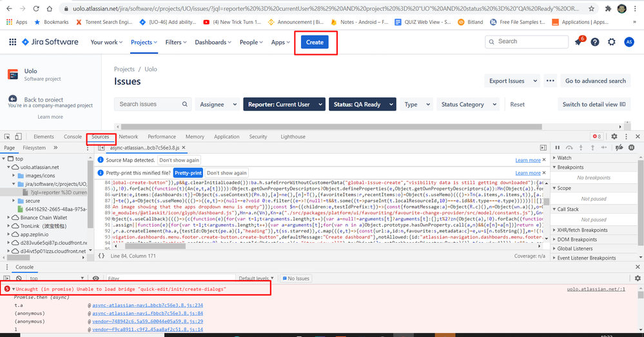The width and height of the screenshot is (644, 337).
Task: Close the async-atlassian file tab
Action: pyautogui.click(x=184, y=148)
